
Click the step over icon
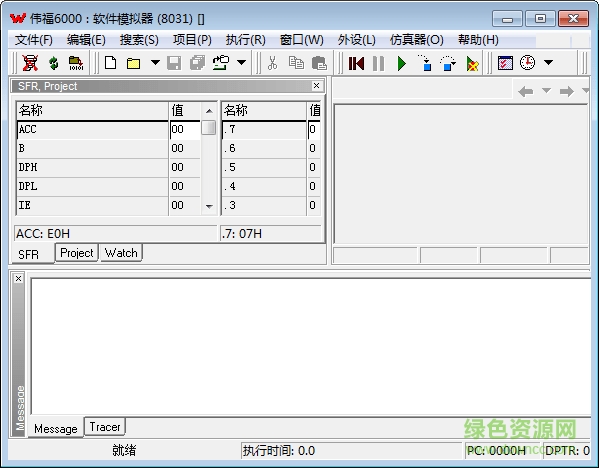click(448, 63)
